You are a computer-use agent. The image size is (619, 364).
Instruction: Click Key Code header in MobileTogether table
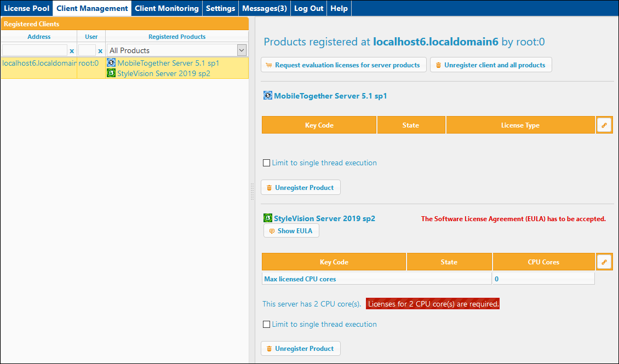[319, 125]
